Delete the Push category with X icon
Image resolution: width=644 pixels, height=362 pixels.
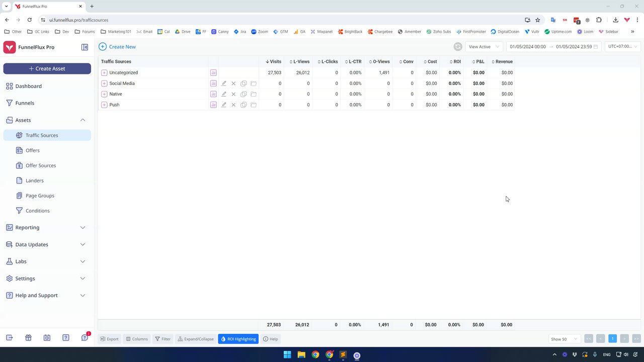click(x=233, y=105)
